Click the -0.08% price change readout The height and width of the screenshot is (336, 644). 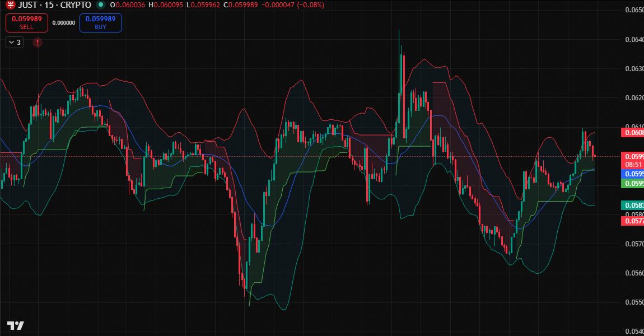(311, 5)
